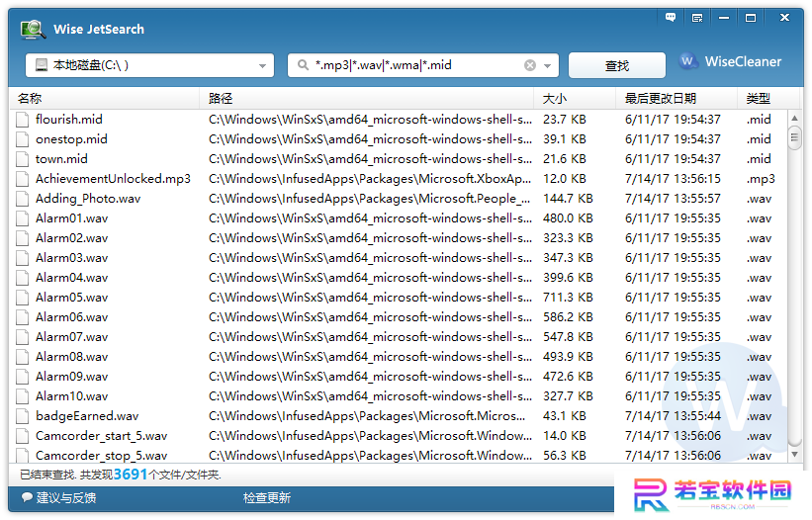The height and width of the screenshot is (520, 812).
Task: Click the 7/14/17 13:55:57 date cell
Action: 673,199
